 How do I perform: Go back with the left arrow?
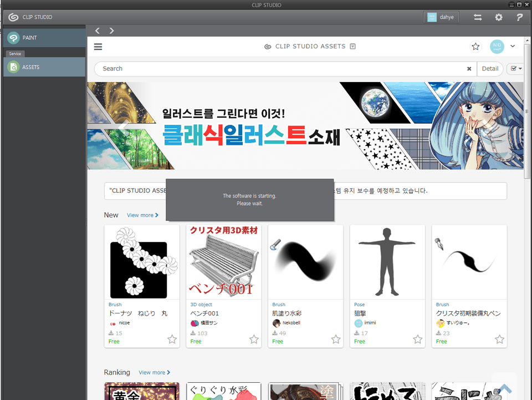click(98, 31)
